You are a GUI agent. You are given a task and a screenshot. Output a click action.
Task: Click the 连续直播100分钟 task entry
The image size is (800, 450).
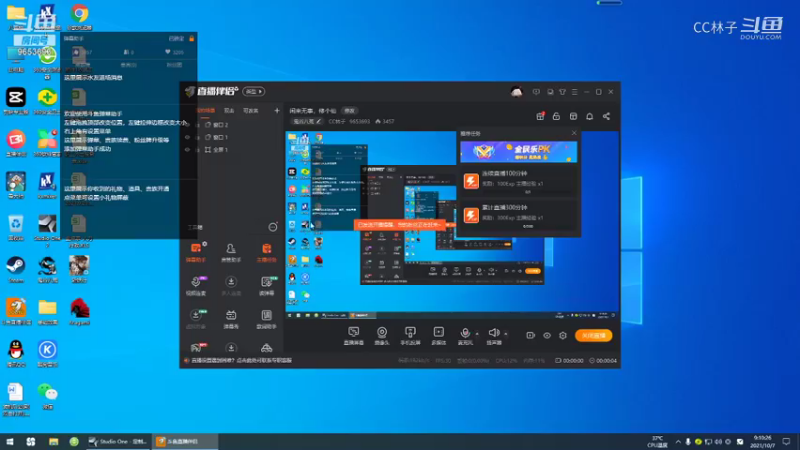[x=518, y=181]
